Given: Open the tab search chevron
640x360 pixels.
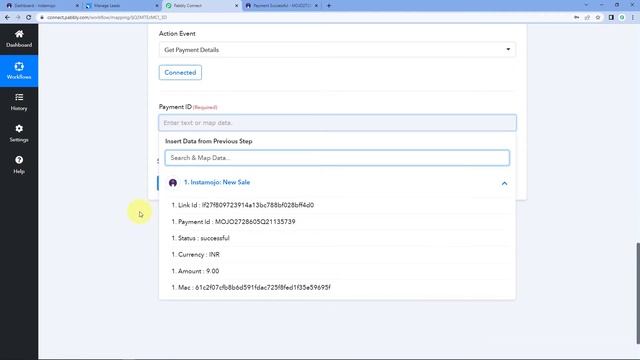Looking at the screenshot, I should tap(587, 5).
